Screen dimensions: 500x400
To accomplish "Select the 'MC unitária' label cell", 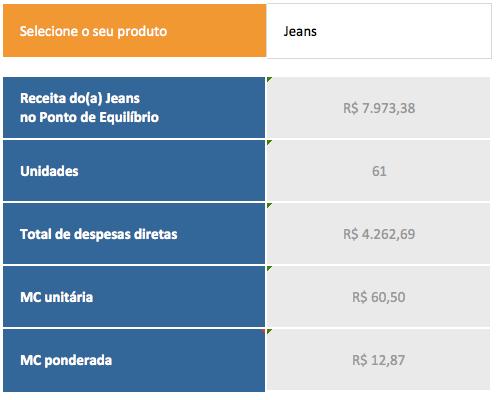I will pyautogui.click(x=134, y=296).
